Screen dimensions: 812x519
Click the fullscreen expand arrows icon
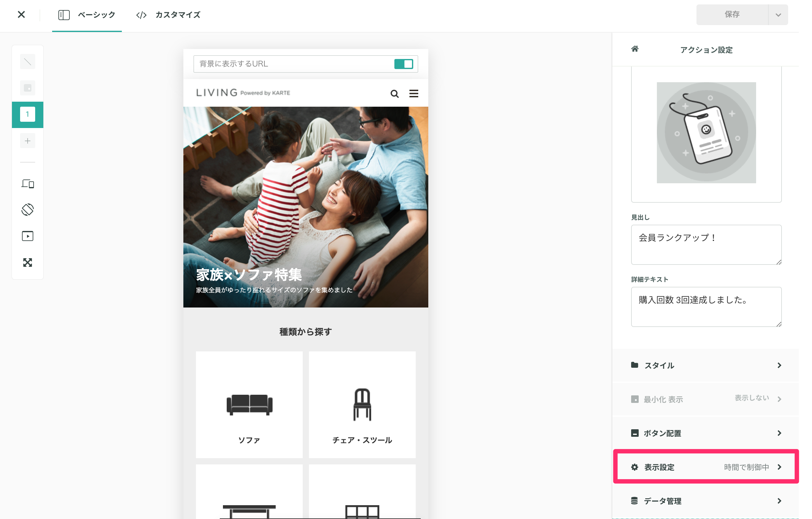click(28, 262)
